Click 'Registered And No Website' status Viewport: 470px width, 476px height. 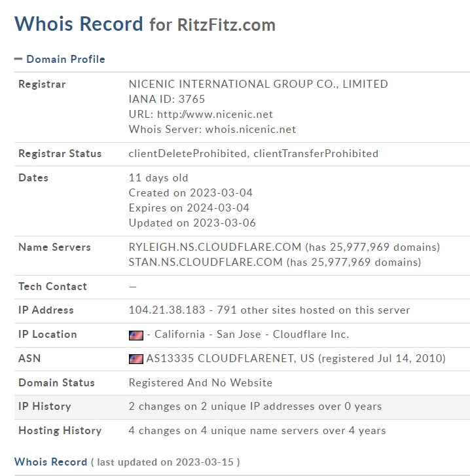point(200,383)
